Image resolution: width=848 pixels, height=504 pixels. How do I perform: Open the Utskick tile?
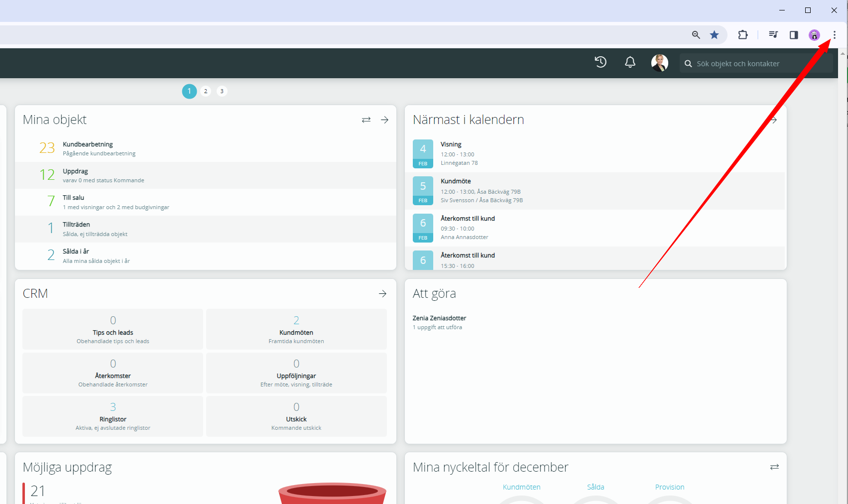(296, 416)
